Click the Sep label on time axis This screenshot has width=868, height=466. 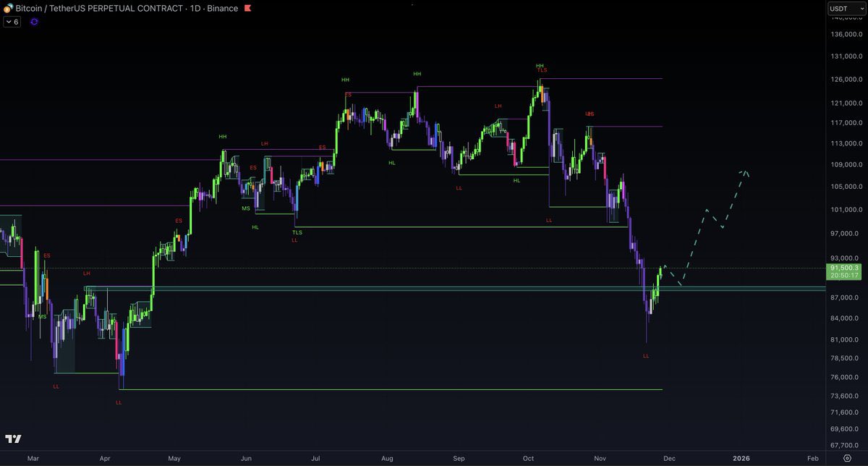click(x=459, y=458)
